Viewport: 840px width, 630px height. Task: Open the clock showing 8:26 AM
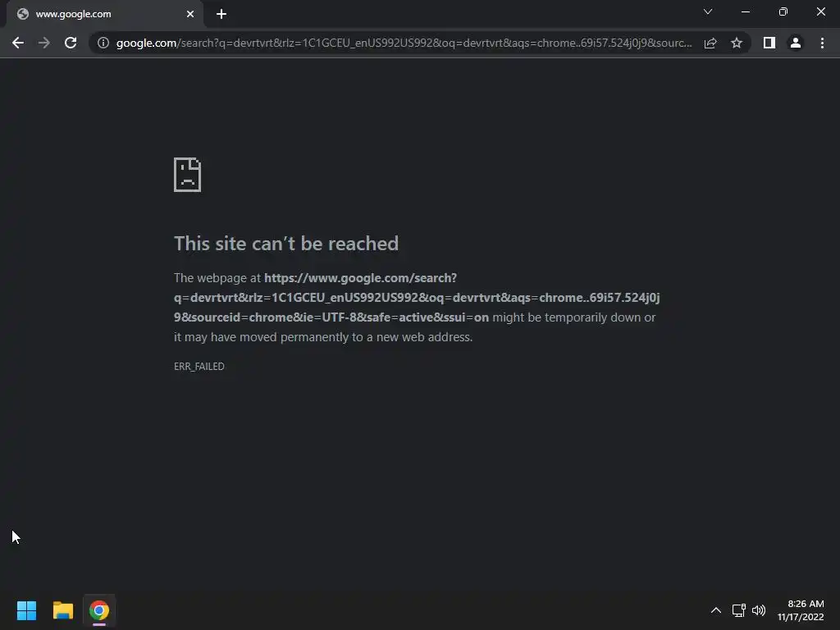801,610
